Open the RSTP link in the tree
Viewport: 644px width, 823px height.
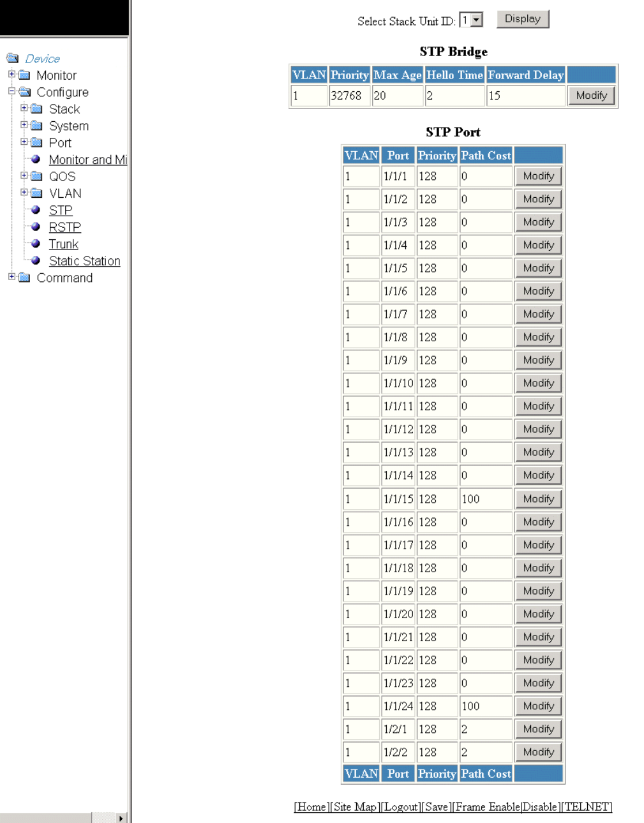pos(64,227)
